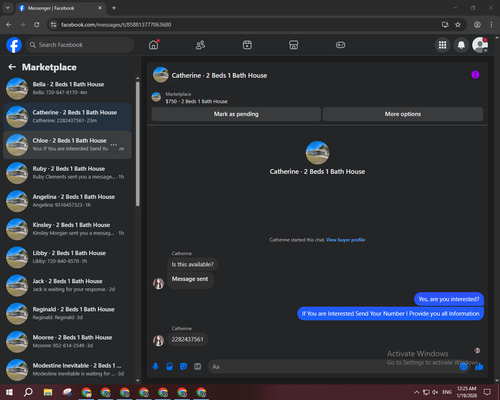
Task: Click the 'Is this available?' message
Action: (193, 264)
